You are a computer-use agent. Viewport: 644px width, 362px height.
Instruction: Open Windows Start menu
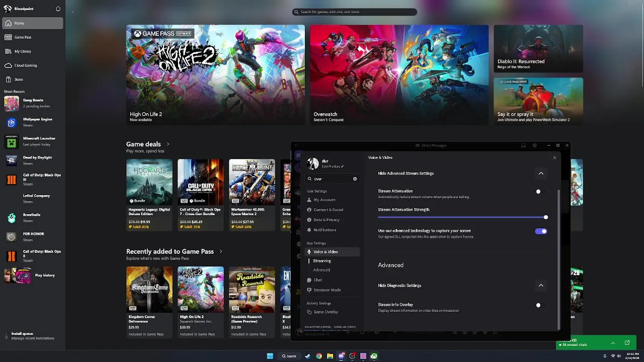pyautogui.click(x=270, y=356)
